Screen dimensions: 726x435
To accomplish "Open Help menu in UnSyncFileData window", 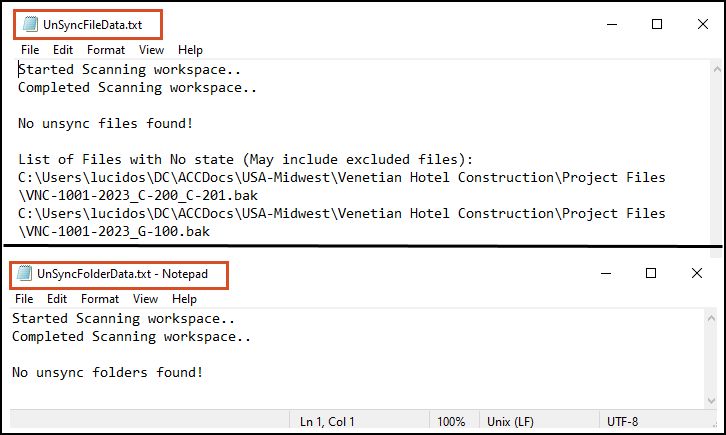I will (190, 50).
